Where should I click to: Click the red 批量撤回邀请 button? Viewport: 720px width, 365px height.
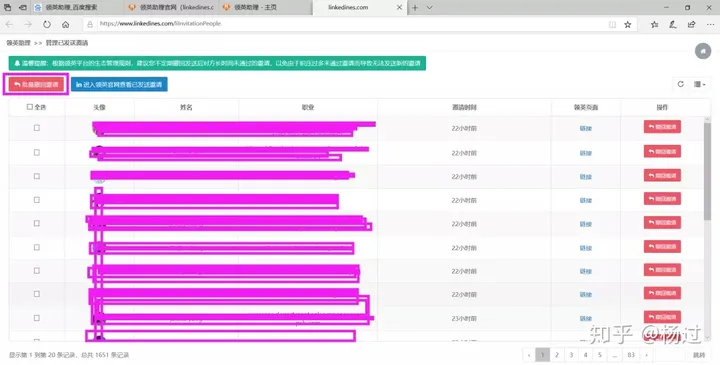click(x=36, y=84)
